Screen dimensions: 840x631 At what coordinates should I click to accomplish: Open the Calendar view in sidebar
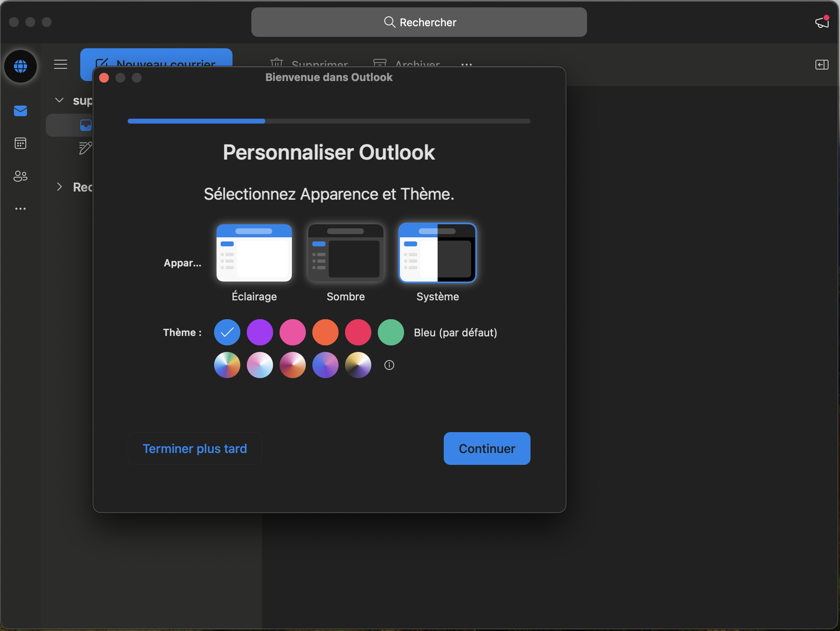click(20, 143)
